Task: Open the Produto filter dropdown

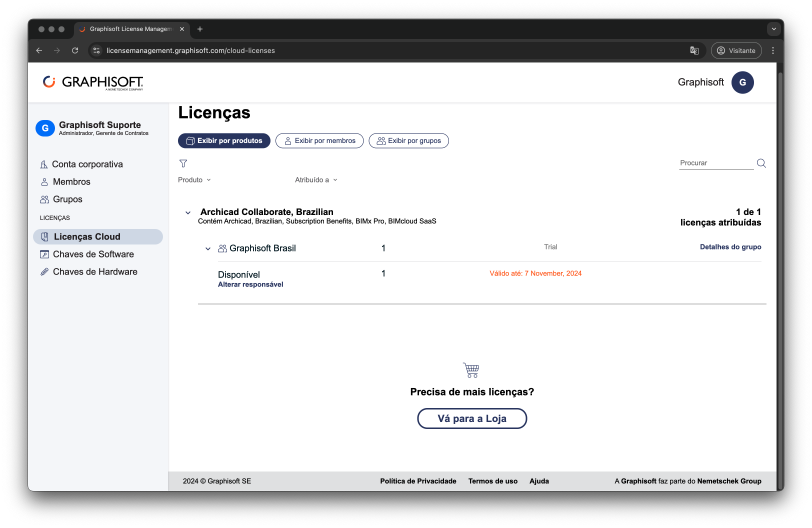Action: coord(194,180)
